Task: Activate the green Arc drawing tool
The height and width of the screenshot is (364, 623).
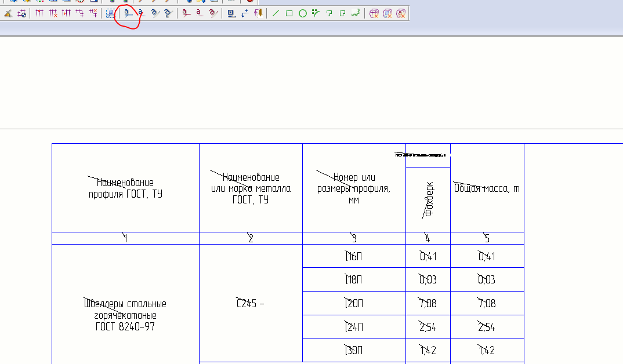Action: pos(316,13)
